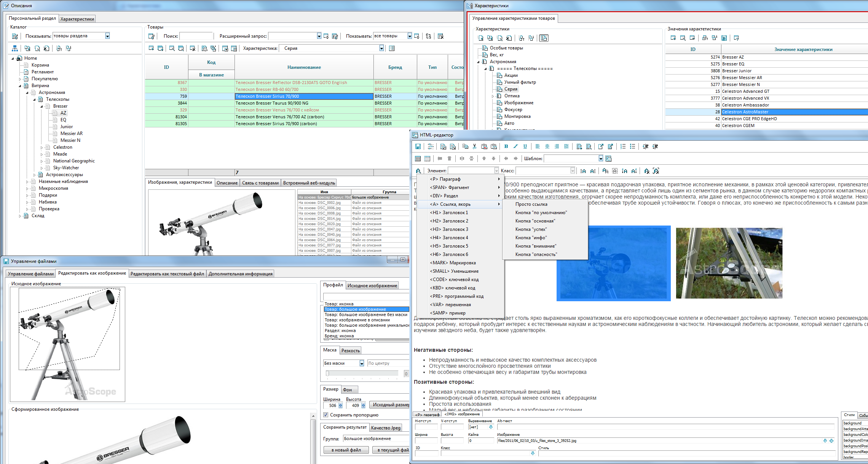Viewport: 868px width, 464px height.
Task: Expand the Celestron tree node
Action: (41, 148)
